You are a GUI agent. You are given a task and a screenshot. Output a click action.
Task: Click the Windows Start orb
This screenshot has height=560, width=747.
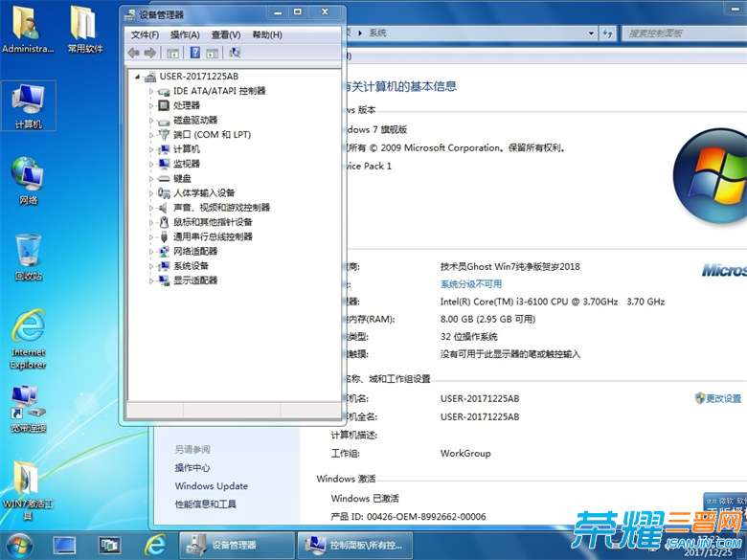19,546
